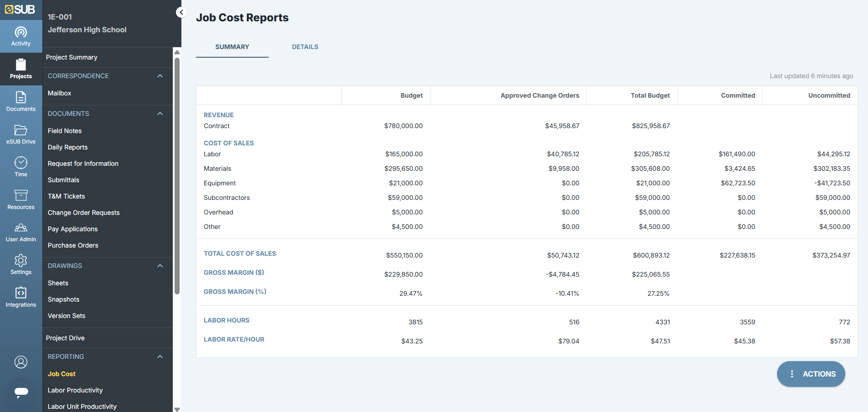Open the User Admin icon
Screen dimensions: 868x412
pos(21,232)
